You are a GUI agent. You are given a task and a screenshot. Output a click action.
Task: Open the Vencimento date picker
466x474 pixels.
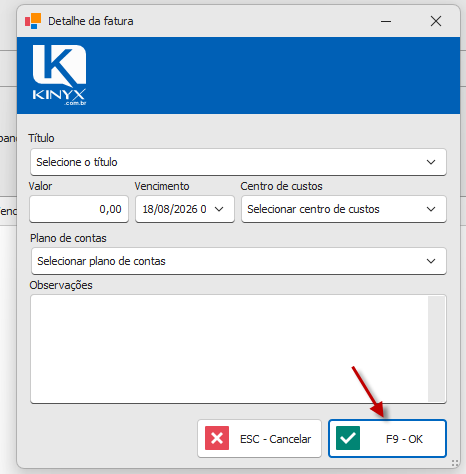(x=219, y=209)
